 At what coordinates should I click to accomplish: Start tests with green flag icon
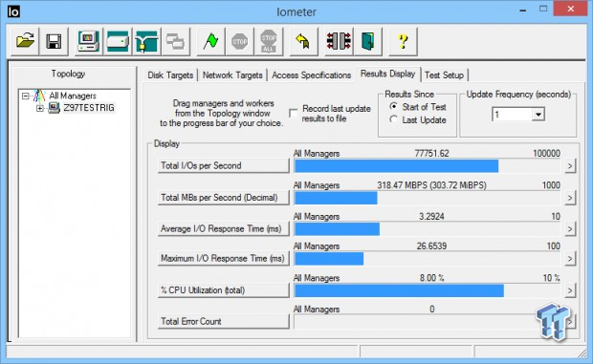210,41
